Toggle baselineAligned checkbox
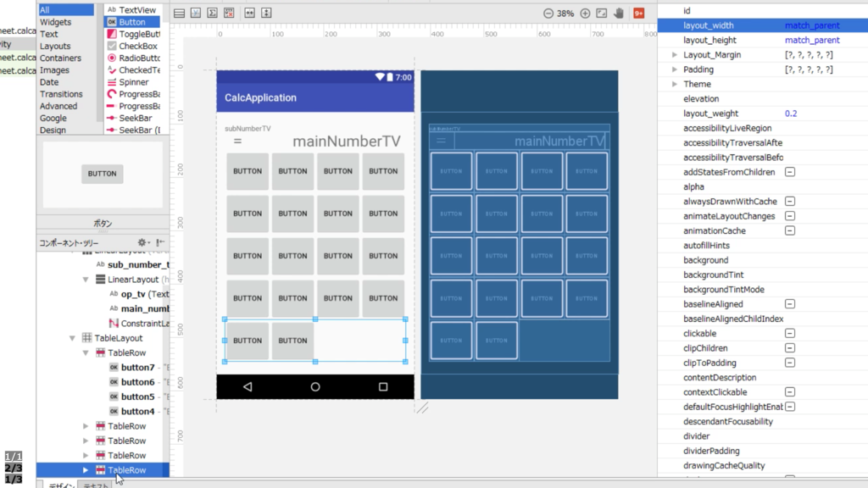This screenshot has height=488, width=868. tap(790, 304)
